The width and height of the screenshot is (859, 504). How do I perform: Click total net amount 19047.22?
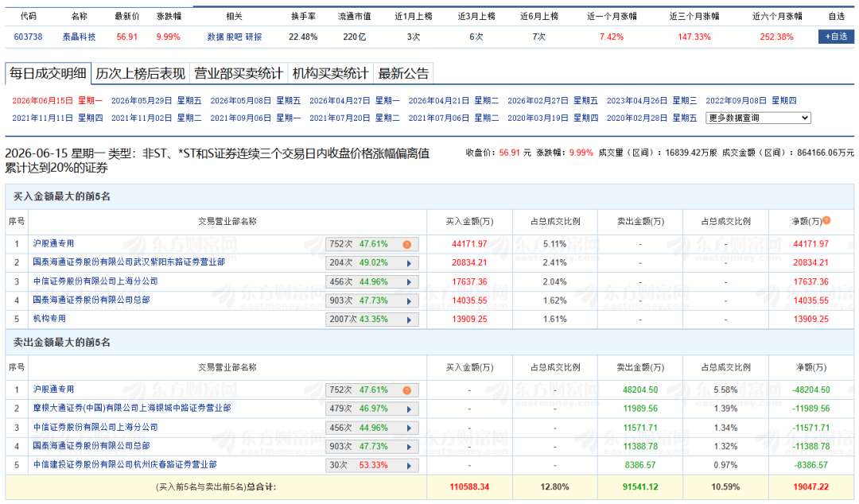810,487
